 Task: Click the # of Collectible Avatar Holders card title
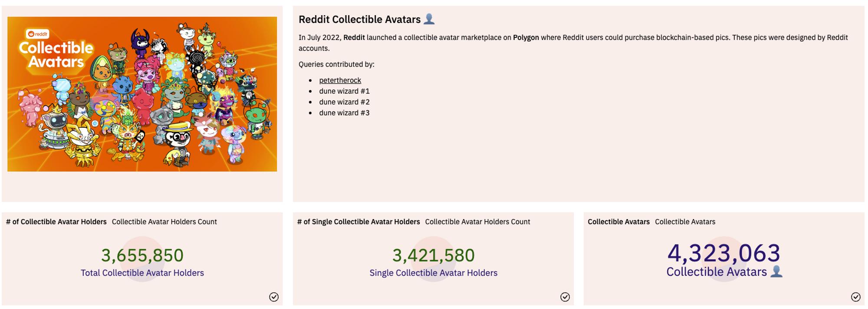point(56,222)
